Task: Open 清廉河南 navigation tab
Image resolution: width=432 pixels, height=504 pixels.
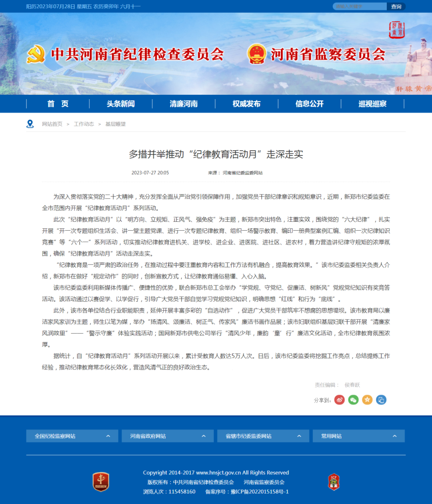Action: tap(184, 104)
